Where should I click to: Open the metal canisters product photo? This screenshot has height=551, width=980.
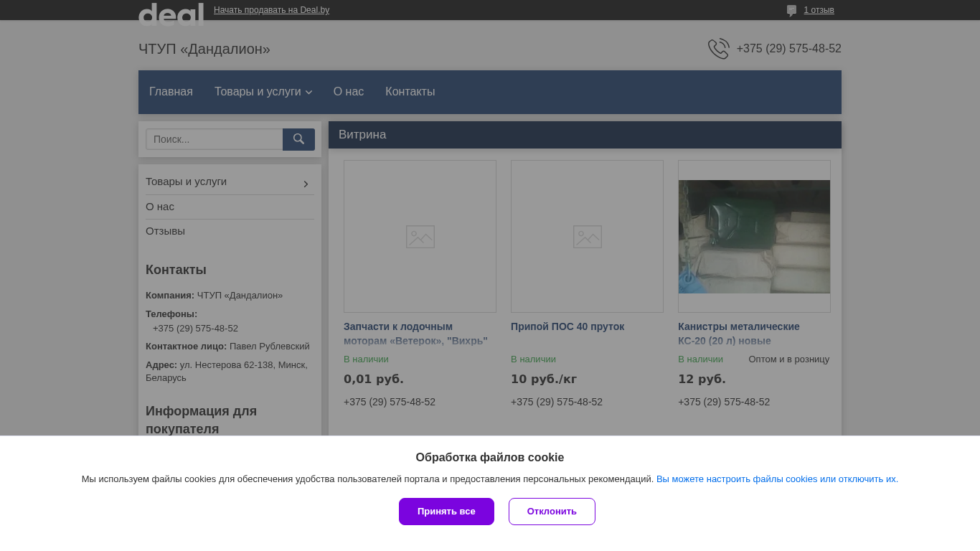pyautogui.click(x=754, y=236)
